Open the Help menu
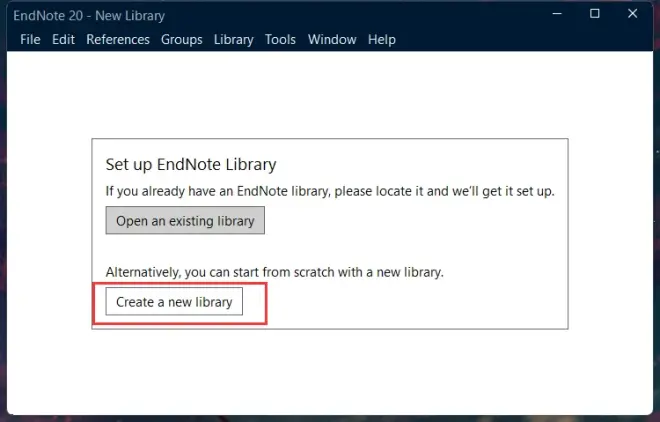Image resolution: width=660 pixels, height=422 pixels. (x=382, y=40)
